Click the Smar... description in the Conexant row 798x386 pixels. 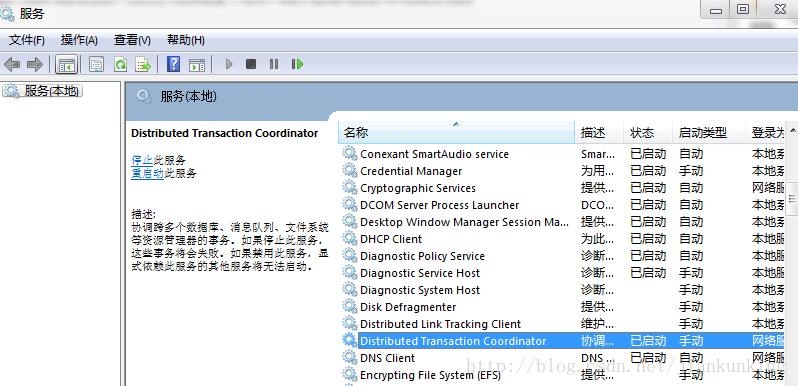click(597, 154)
